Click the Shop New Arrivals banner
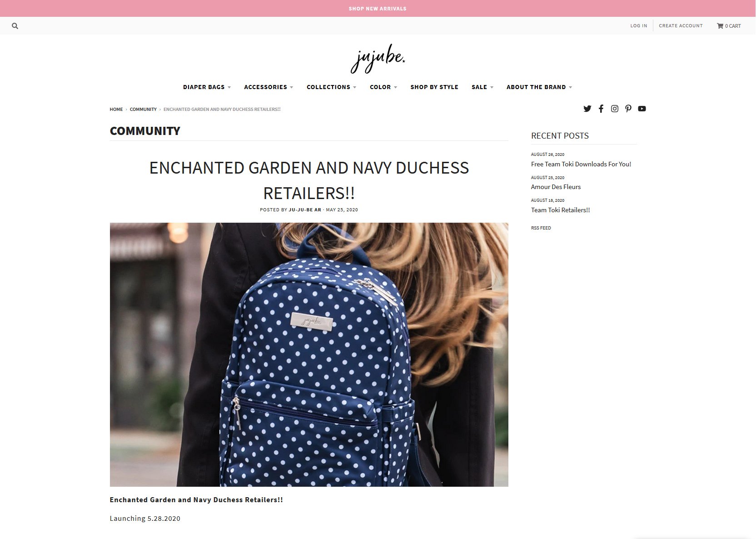This screenshot has width=756, height=539. coord(378,9)
